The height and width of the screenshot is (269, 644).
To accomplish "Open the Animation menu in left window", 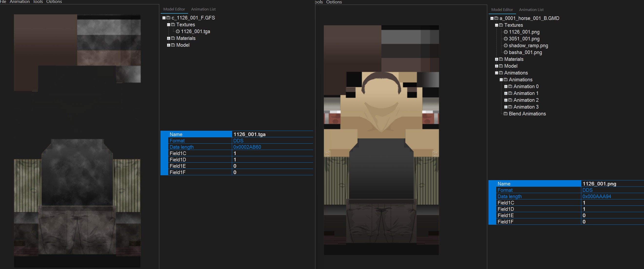I will (x=20, y=2).
